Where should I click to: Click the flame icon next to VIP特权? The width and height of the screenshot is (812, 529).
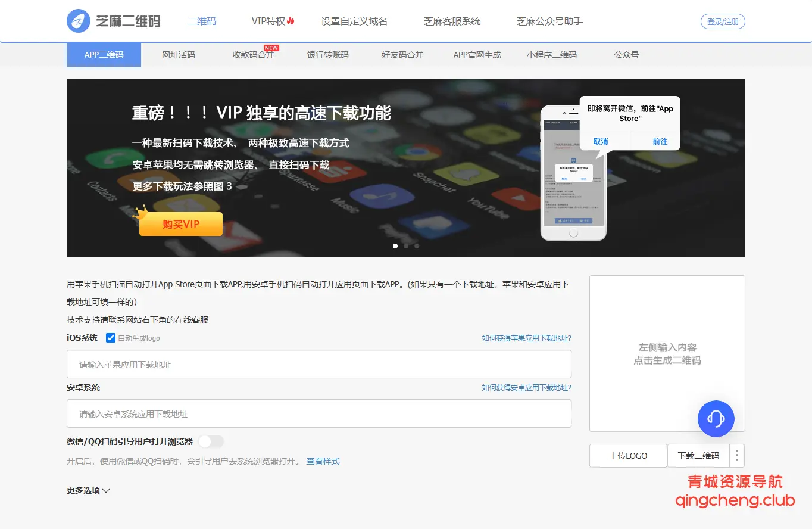291,21
